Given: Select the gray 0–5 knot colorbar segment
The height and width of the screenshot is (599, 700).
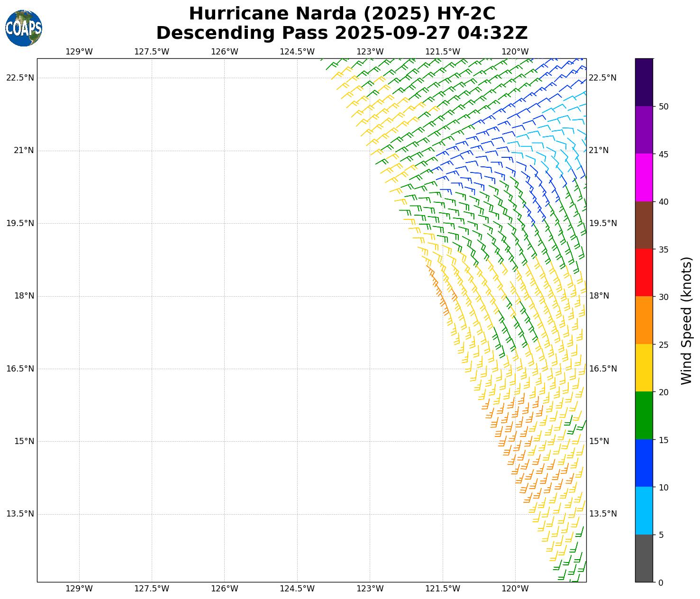Looking at the screenshot, I should click(644, 558).
